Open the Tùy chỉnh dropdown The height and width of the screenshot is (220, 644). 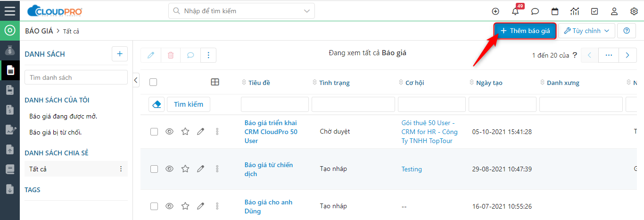click(587, 31)
